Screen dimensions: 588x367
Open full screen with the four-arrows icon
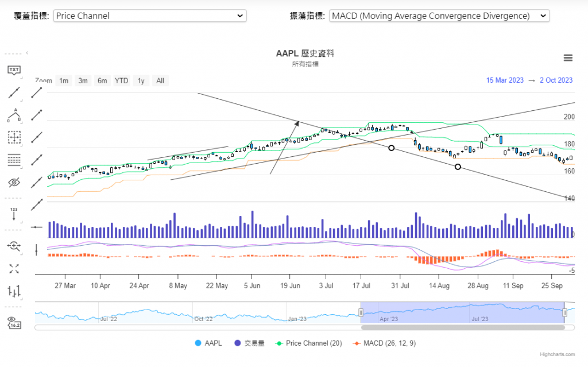click(14, 269)
